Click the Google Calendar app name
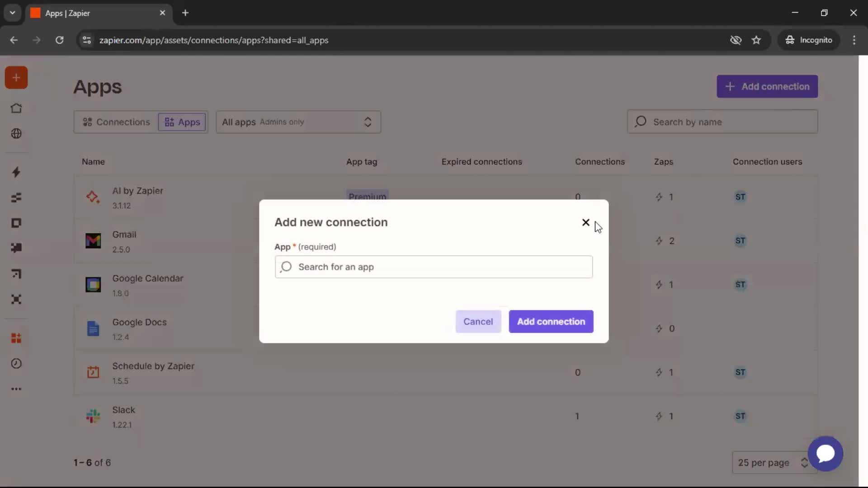This screenshot has height=488, width=868. pos(148,278)
